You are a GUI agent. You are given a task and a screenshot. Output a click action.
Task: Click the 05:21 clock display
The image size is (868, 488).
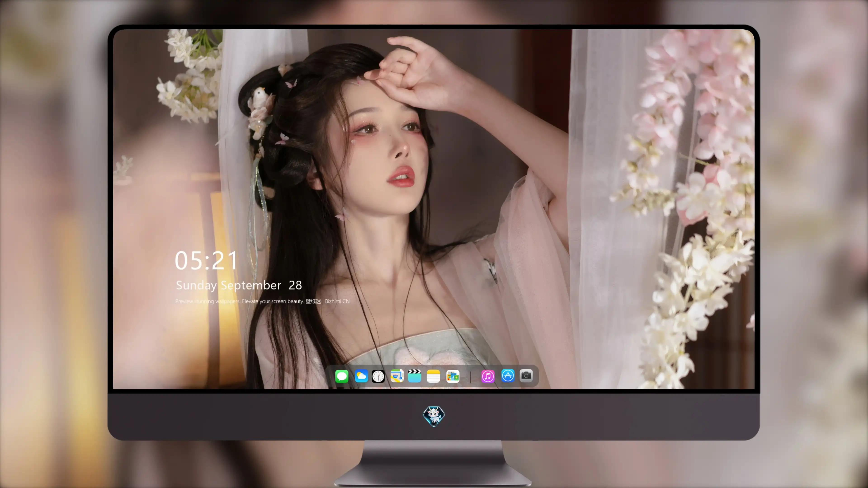tap(206, 261)
